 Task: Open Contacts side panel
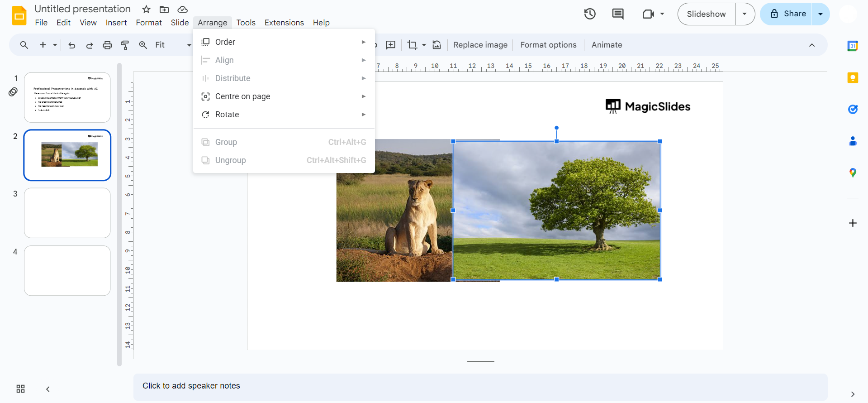coord(853,141)
